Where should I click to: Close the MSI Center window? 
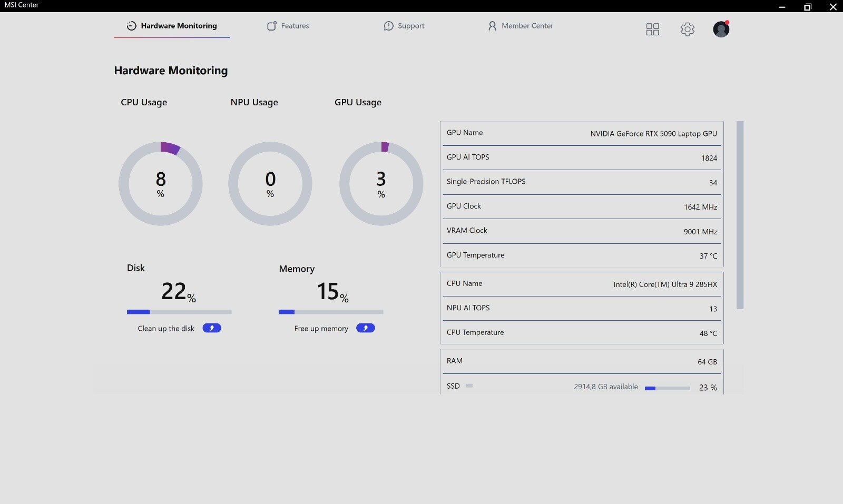click(x=833, y=7)
